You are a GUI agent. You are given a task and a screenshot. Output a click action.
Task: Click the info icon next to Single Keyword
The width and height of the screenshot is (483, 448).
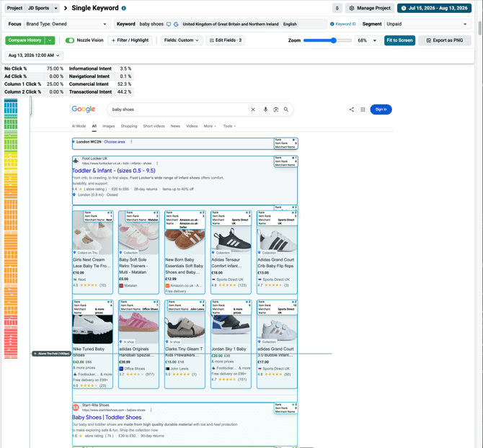124,9
